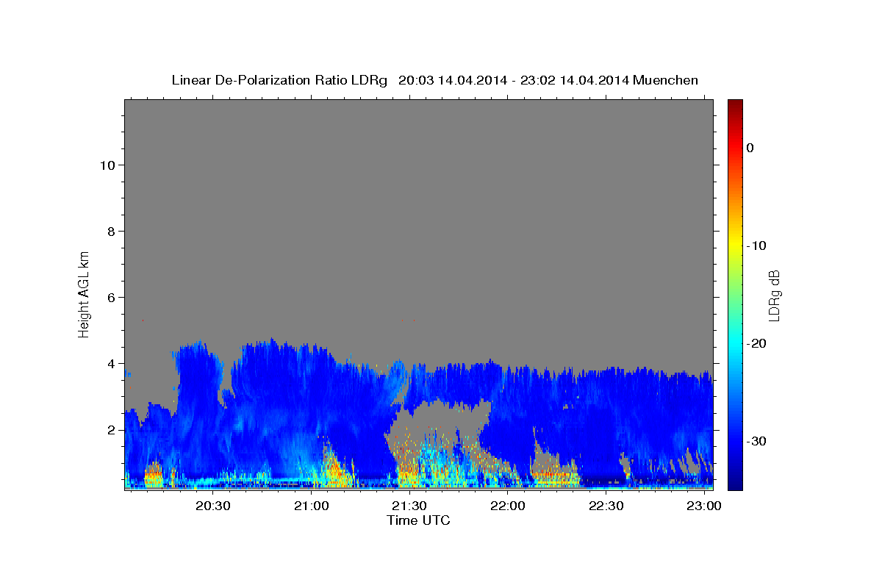Screen dimensions: 882x588
Task: Click the height tick label '6'
Action: click(x=111, y=297)
